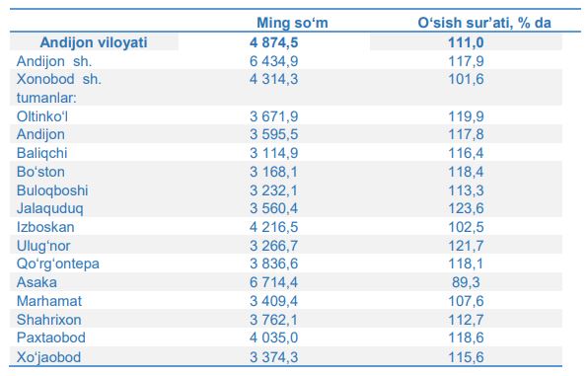588x376 pixels.
Task: Click the Buloqboshi district name
Action: pos(52,190)
